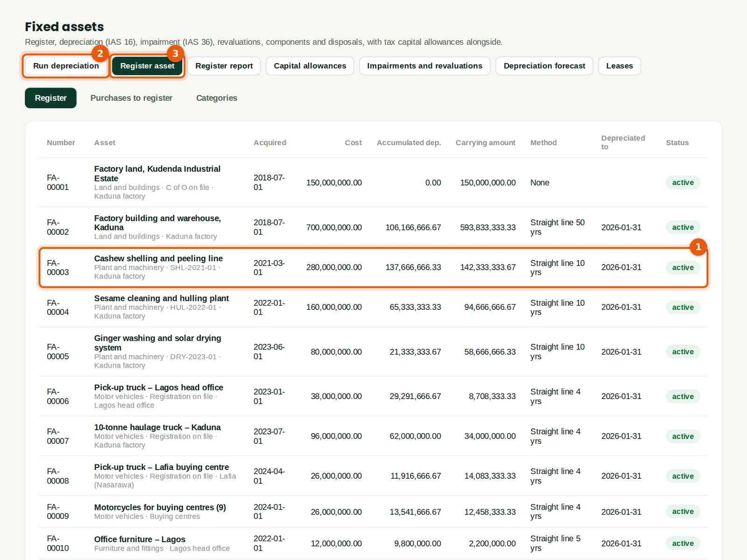Viewport: 747px width, 560px height.
Task: Click the active status badge for FA-00001
Action: pyautogui.click(x=683, y=182)
